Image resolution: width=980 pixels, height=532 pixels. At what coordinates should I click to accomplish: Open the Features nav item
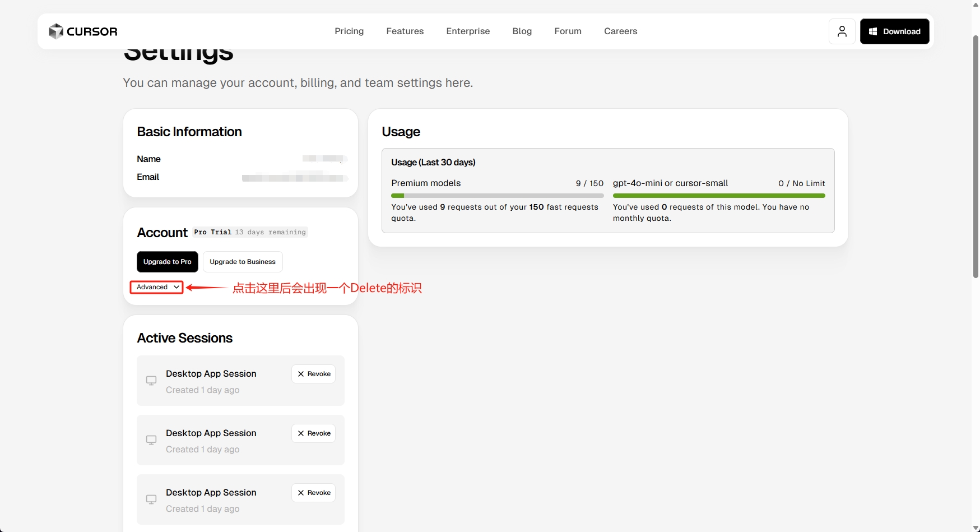click(405, 31)
